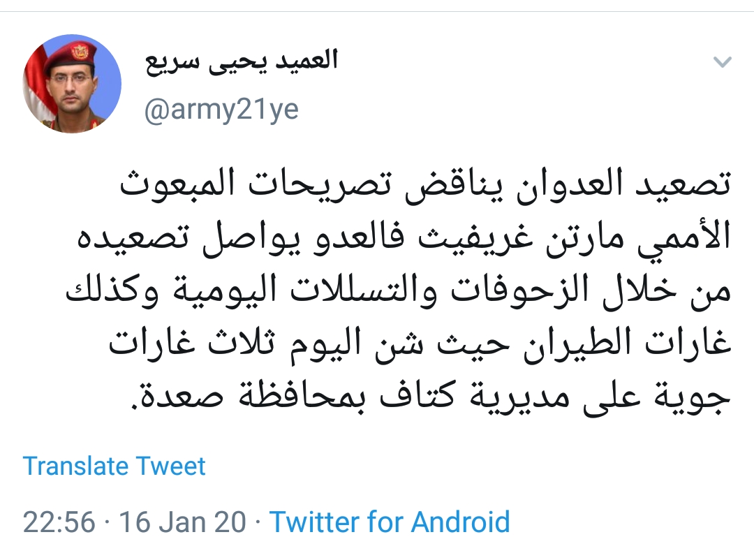Open the display name العميد يحيى سريع
This screenshot has width=754, height=560.
[x=241, y=61]
